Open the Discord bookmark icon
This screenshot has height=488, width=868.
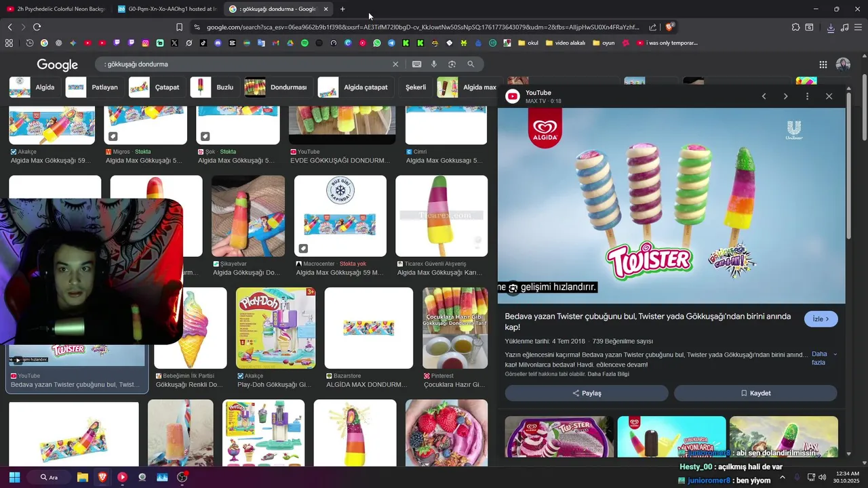pyautogui.click(x=218, y=43)
